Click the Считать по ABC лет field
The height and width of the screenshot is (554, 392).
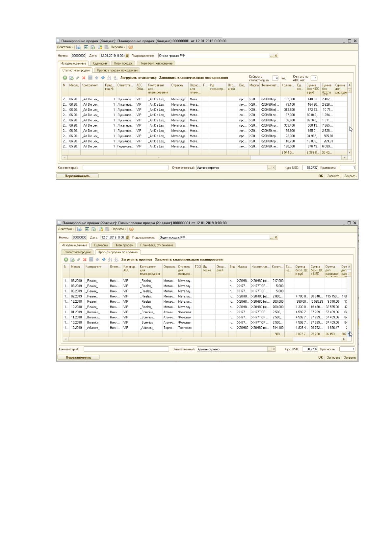pyautogui.click(x=314, y=78)
